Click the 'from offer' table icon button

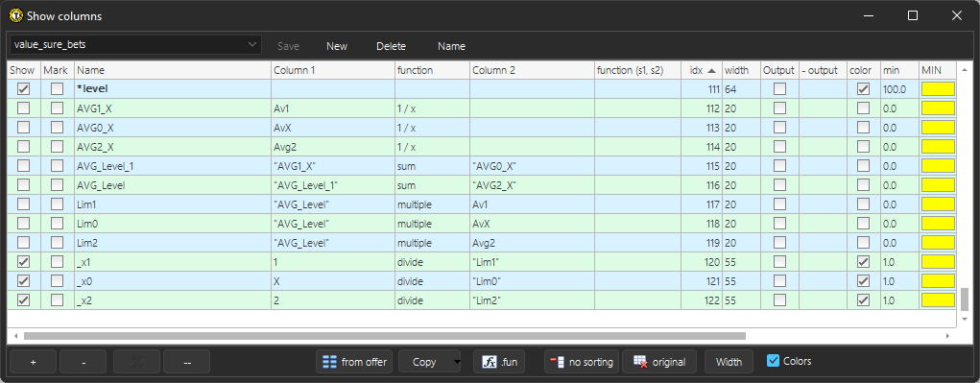354,362
